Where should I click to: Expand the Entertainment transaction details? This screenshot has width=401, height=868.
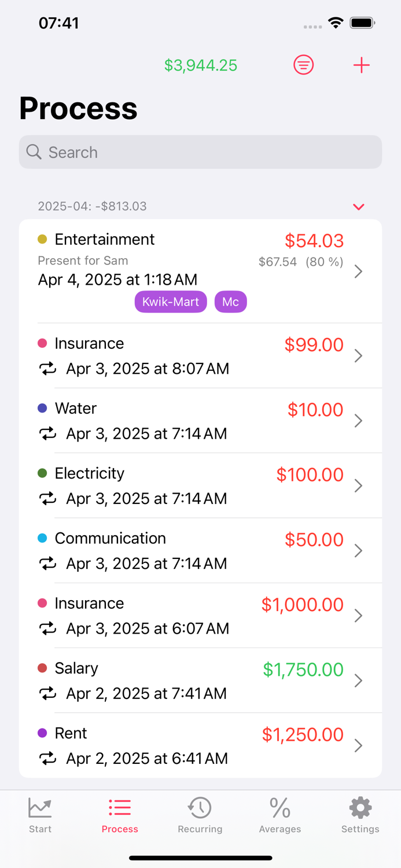(358, 271)
